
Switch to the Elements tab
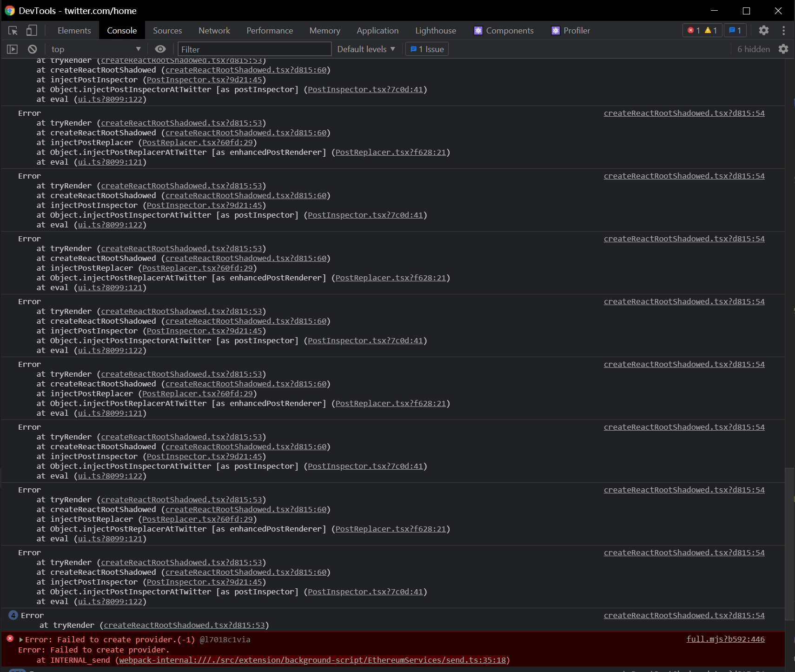click(74, 31)
